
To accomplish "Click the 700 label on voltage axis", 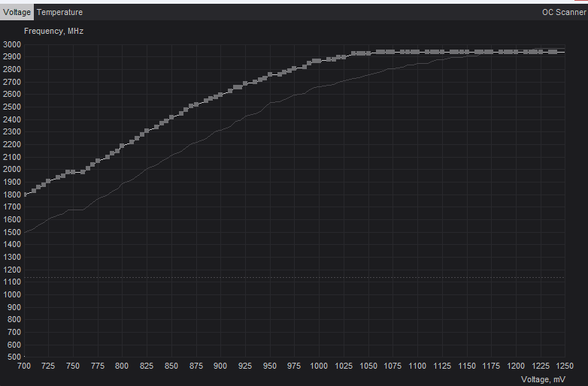I will click(24, 366).
